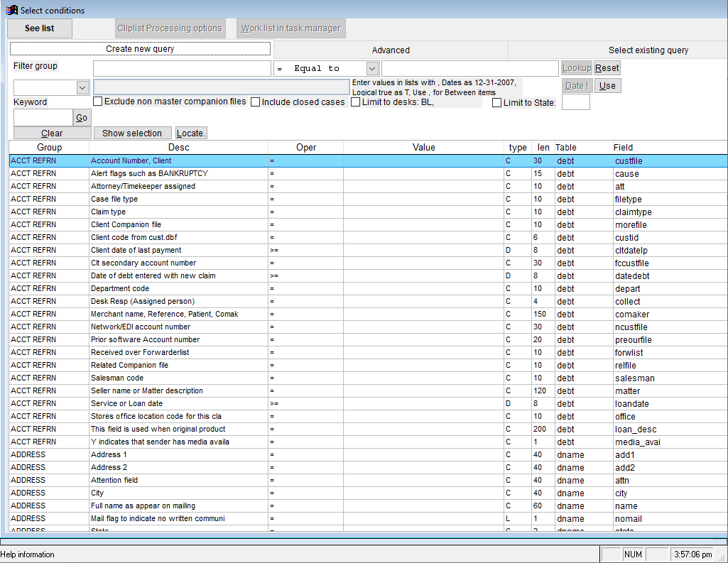Click the Locate. button
Viewport: 728px width, 563px height.
191,133
